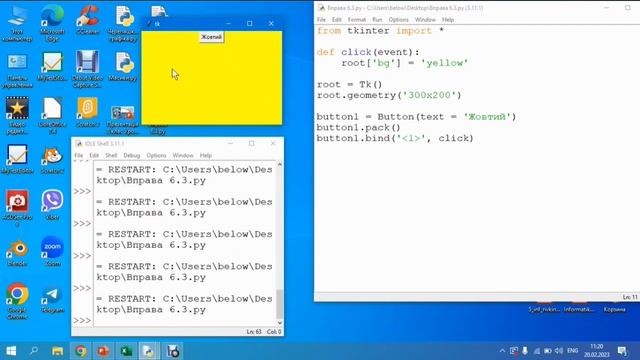This screenshot has width=640, height=360.
Task: Click the 'button1.pack()' line in the editor
Action: (358, 127)
